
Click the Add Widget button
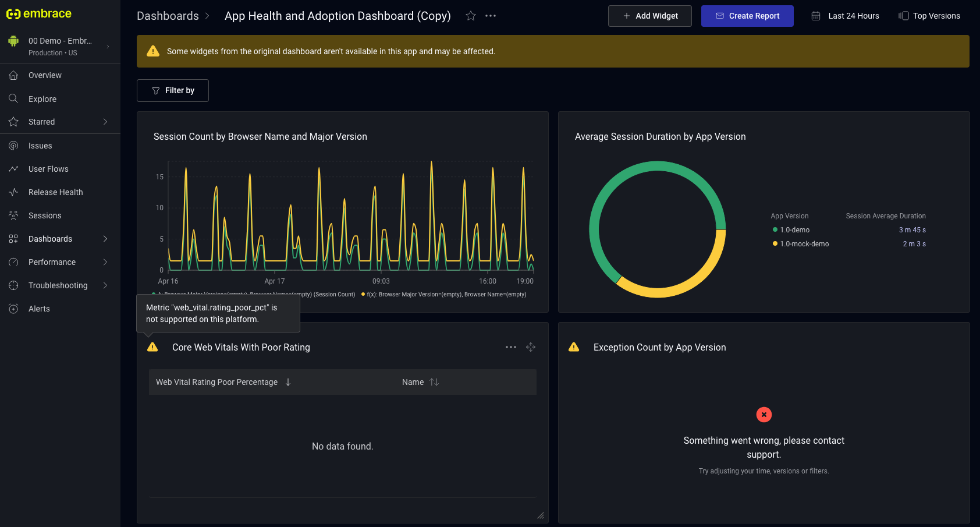pos(649,16)
